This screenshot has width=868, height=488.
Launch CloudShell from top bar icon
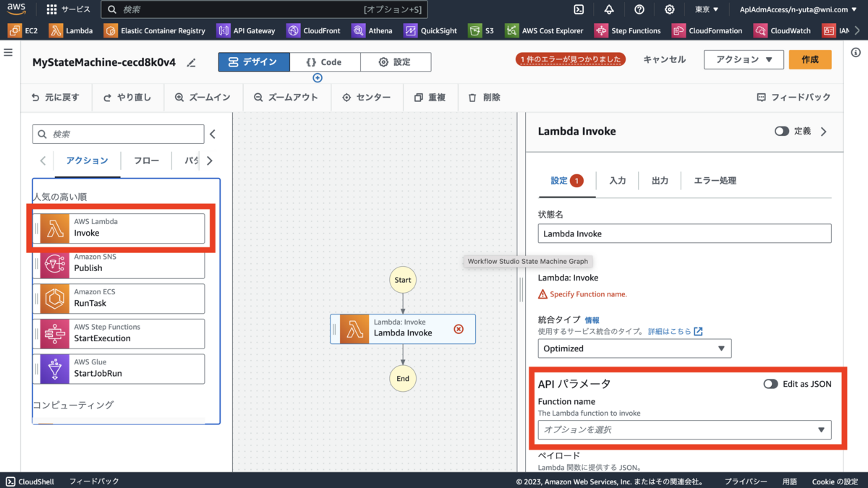click(579, 9)
